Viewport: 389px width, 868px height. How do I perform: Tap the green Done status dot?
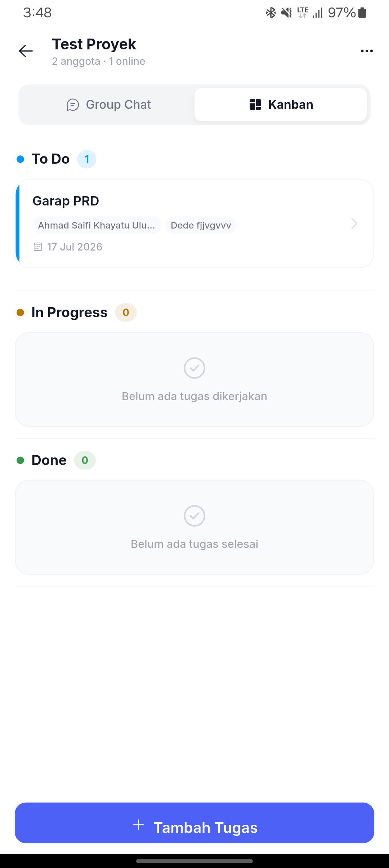tap(21, 460)
